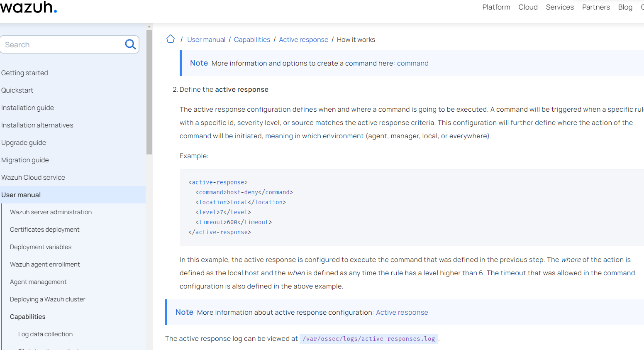This screenshot has height=350, width=644.
Task: Click the timeout 600 code line
Action: pyautogui.click(x=234, y=222)
